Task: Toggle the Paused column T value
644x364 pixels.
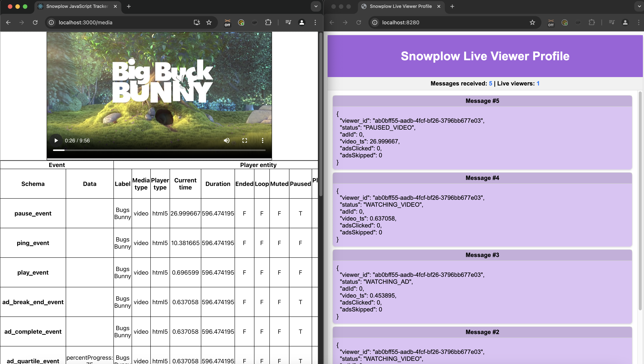Action: coord(300,213)
